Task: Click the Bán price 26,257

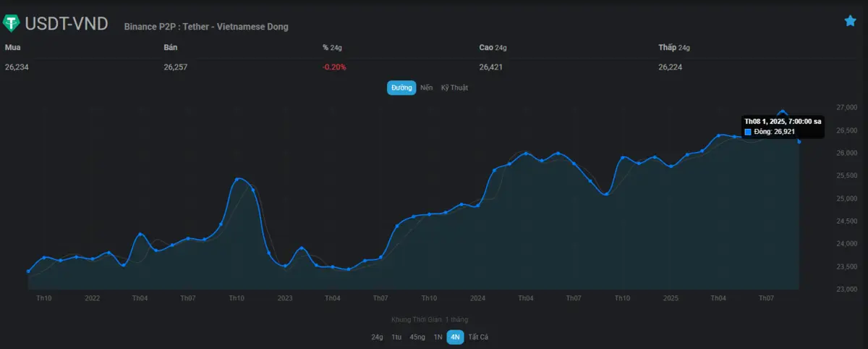Action: [176, 67]
